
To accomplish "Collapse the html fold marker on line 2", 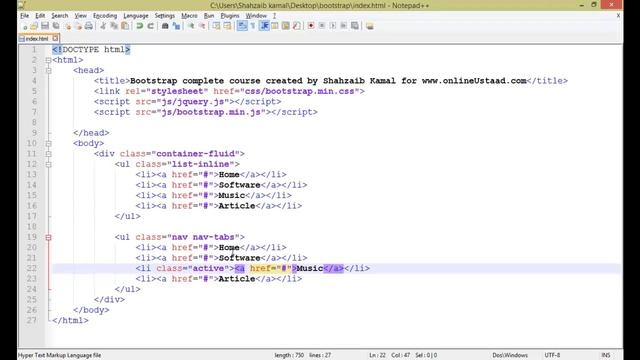I will pyautogui.click(x=48, y=60).
